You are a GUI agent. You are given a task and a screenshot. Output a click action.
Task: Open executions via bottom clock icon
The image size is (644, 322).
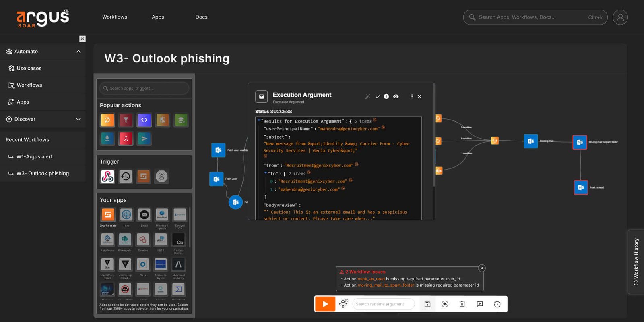[x=497, y=304]
